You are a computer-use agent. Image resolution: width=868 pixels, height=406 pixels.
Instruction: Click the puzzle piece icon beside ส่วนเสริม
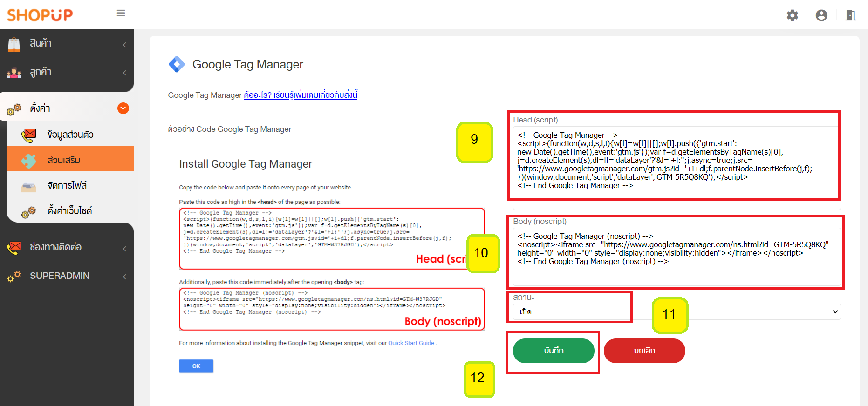[29, 160]
